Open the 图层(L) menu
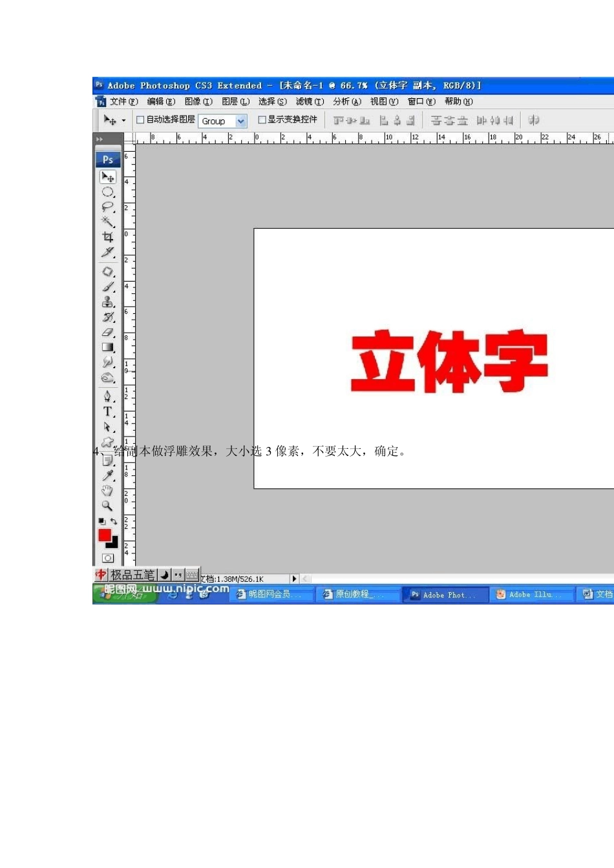Image resolution: width=614 pixels, height=868 pixels. click(x=235, y=101)
